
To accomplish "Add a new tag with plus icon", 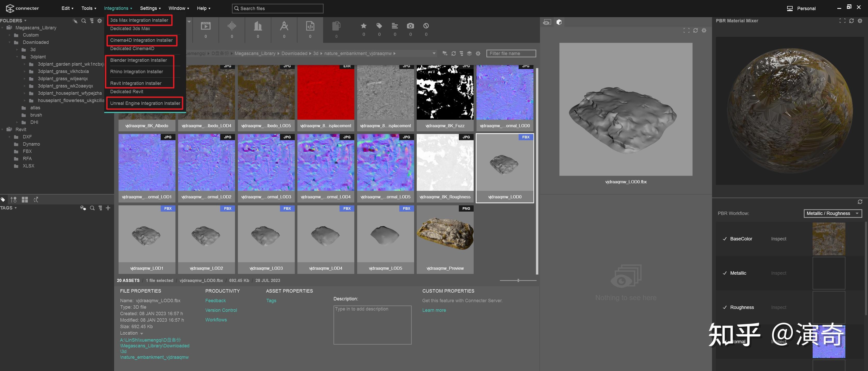I will (108, 208).
